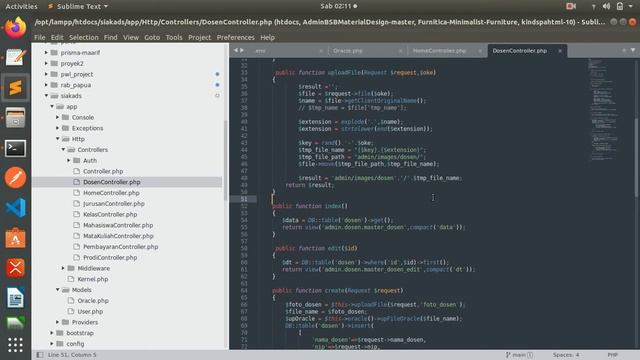Close the Oracle.php tab
640x360 pixels.
point(400,51)
